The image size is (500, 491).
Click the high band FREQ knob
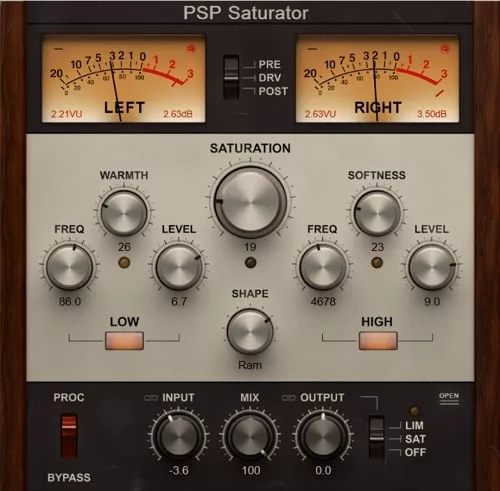coord(322,267)
